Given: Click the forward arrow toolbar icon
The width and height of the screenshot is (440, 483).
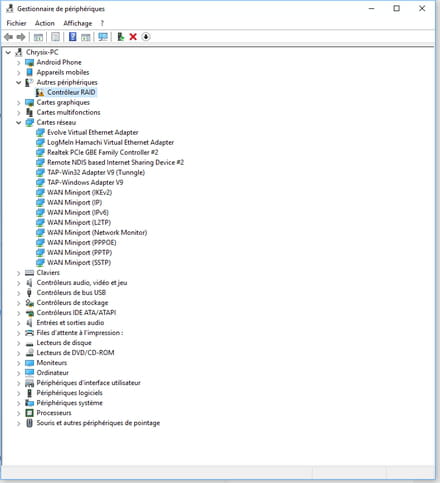Looking at the screenshot, I should [21, 37].
